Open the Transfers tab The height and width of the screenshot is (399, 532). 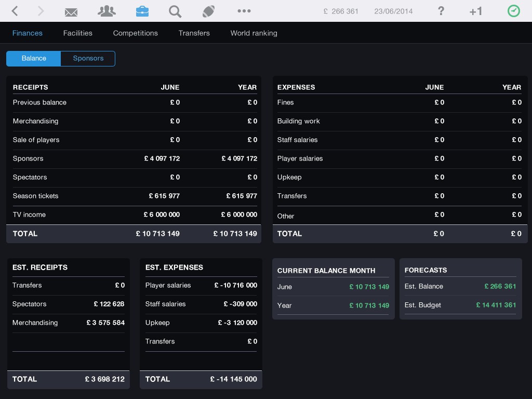pyautogui.click(x=194, y=33)
